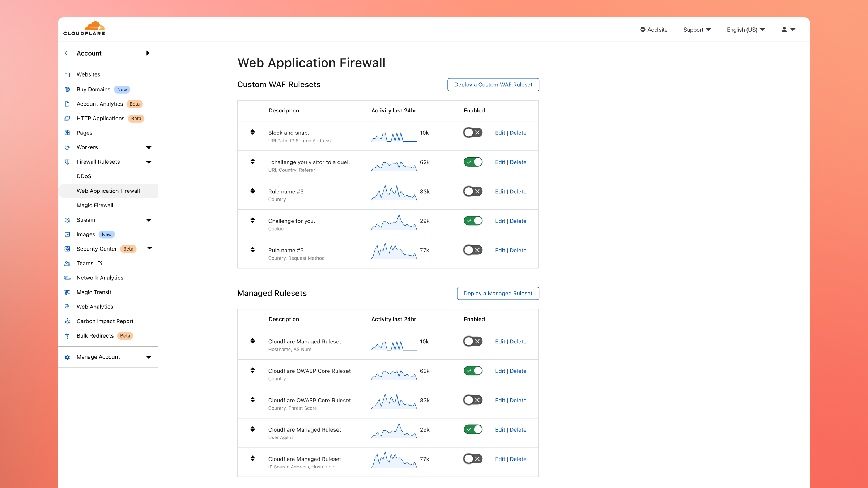Open Magic Firewall in sidebar
Image resolution: width=868 pixels, height=488 pixels.
[x=95, y=205]
